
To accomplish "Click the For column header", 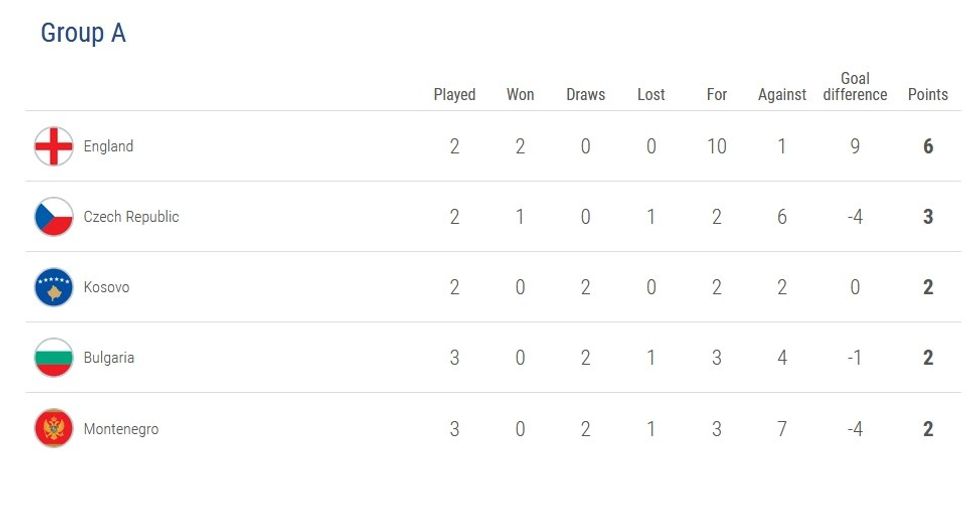I will click(717, 95).
